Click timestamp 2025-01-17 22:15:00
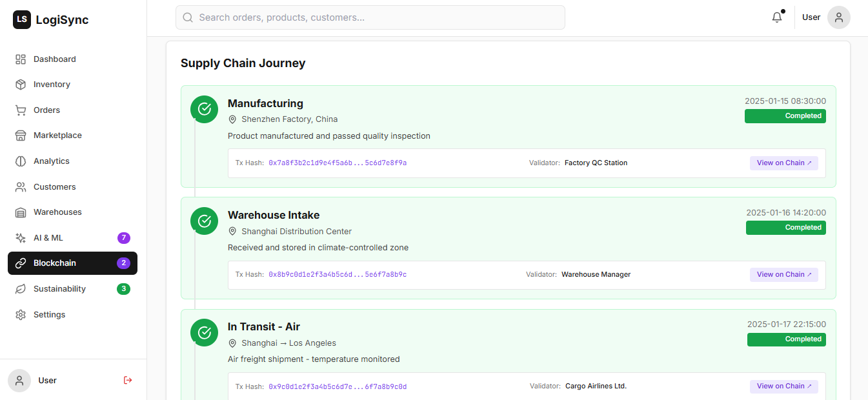 point(787,325)
